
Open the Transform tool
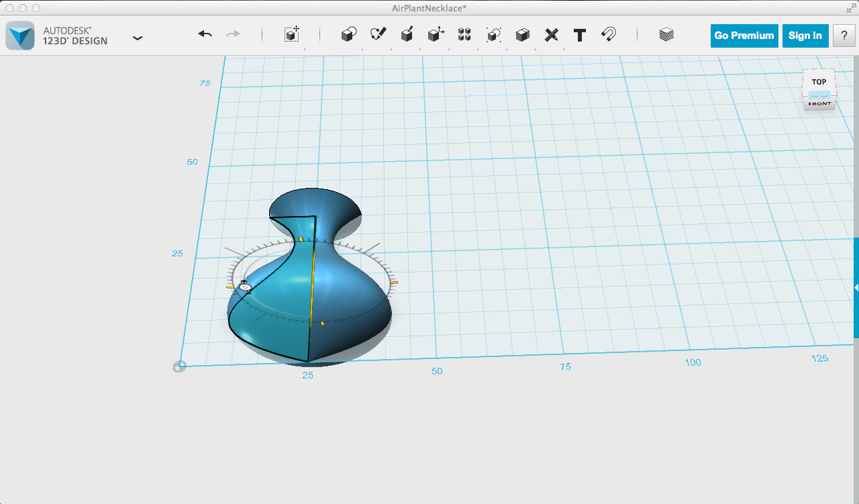click(292, 35)
